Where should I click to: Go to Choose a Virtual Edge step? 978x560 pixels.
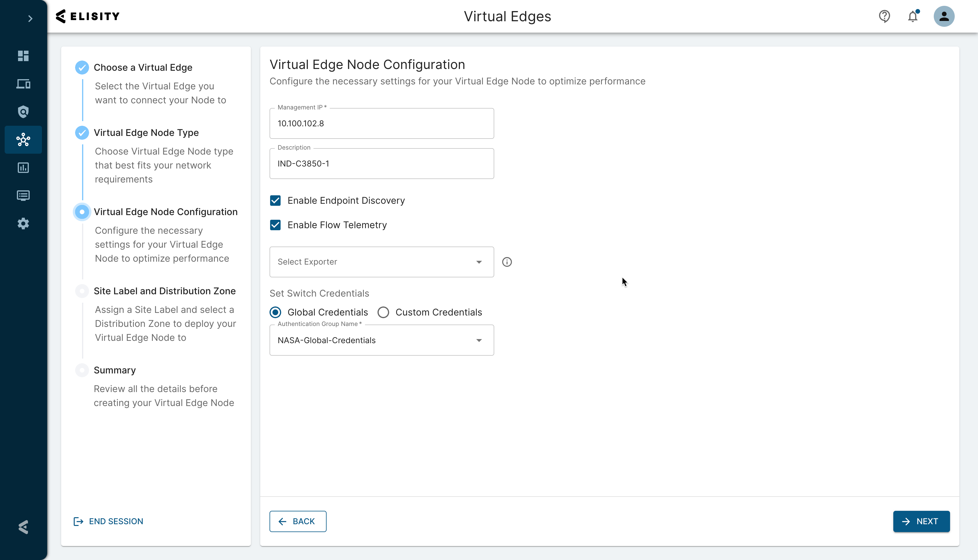pos(143,67)
